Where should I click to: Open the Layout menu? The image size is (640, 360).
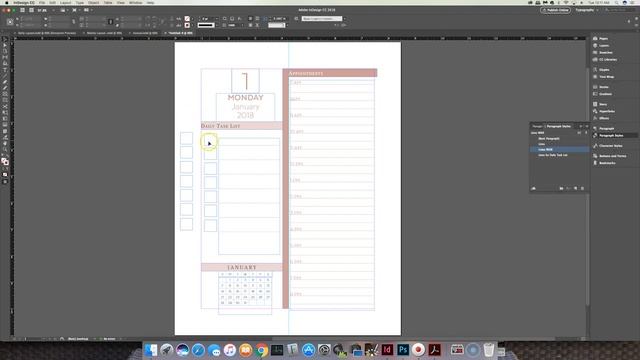(x=65, y=2)
